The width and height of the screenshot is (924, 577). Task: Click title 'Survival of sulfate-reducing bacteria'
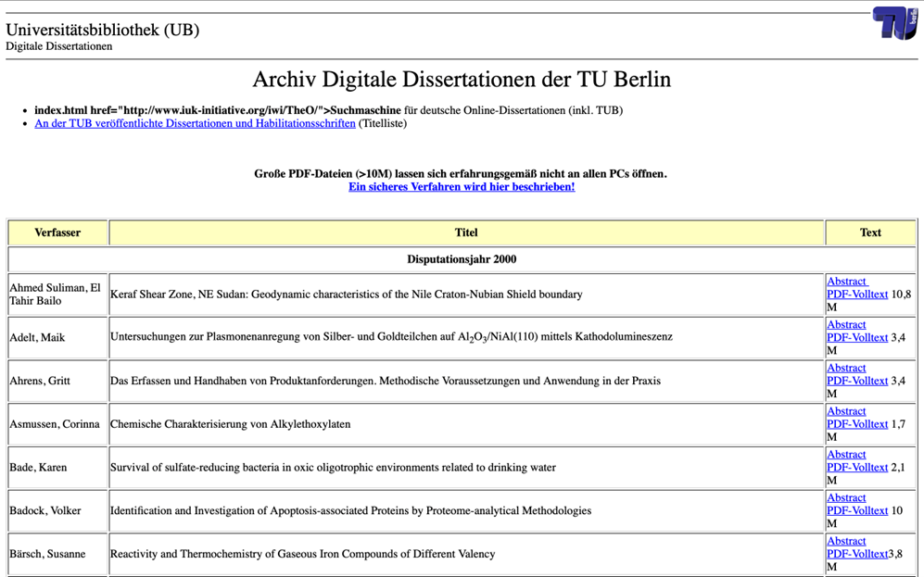pyautogui.click(x=333, y=468)
